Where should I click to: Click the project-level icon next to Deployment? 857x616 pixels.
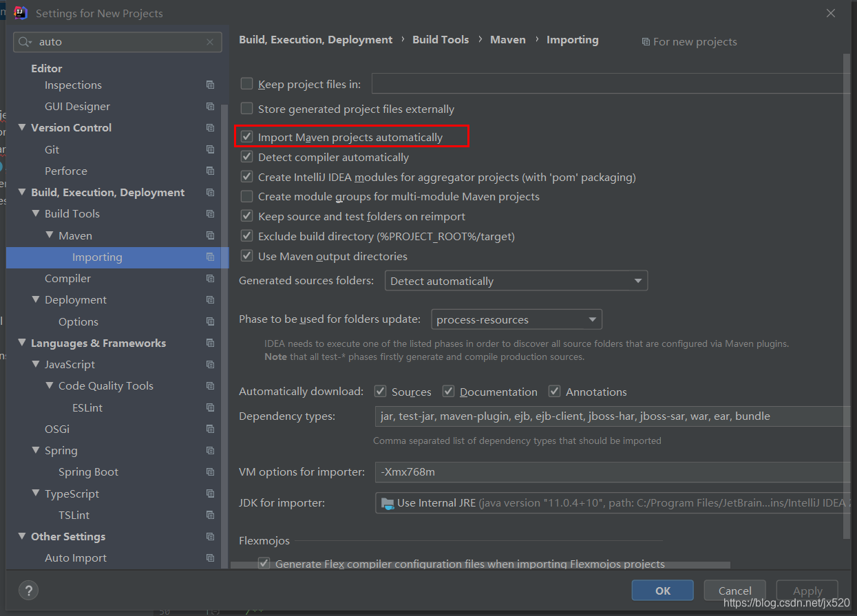pos(210,300)
